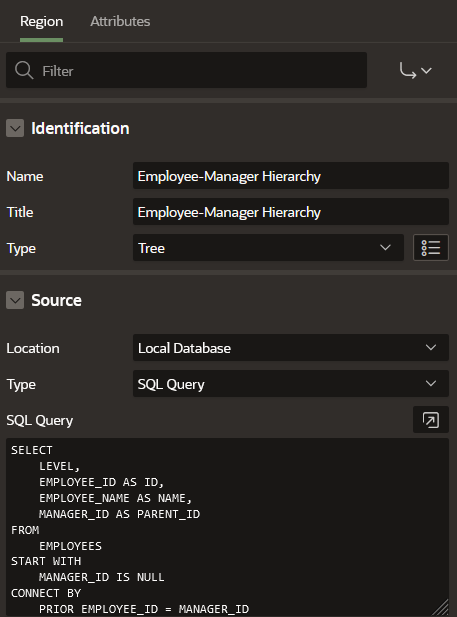Click the search magnifier icon in Filter
Screen dimensions: 457x617
(24, 70)
